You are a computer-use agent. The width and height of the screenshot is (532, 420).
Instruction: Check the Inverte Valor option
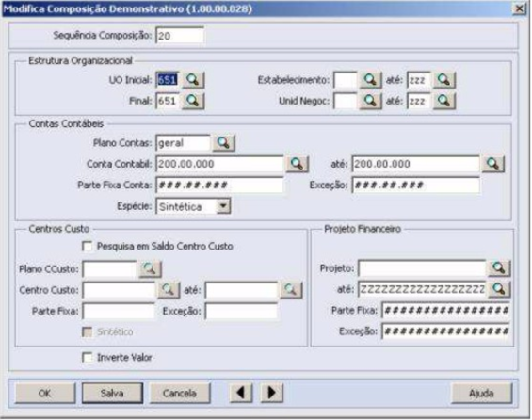coord(88,357)
